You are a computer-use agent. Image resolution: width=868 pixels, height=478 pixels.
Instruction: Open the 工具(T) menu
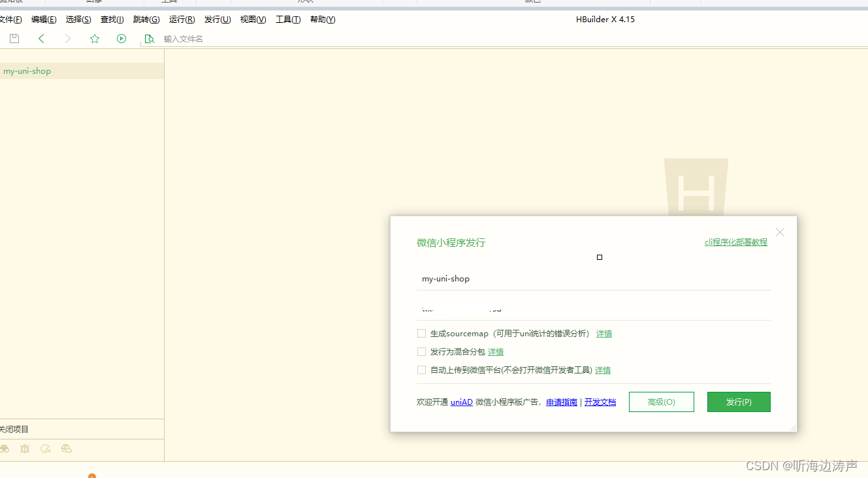pos(288,20)
